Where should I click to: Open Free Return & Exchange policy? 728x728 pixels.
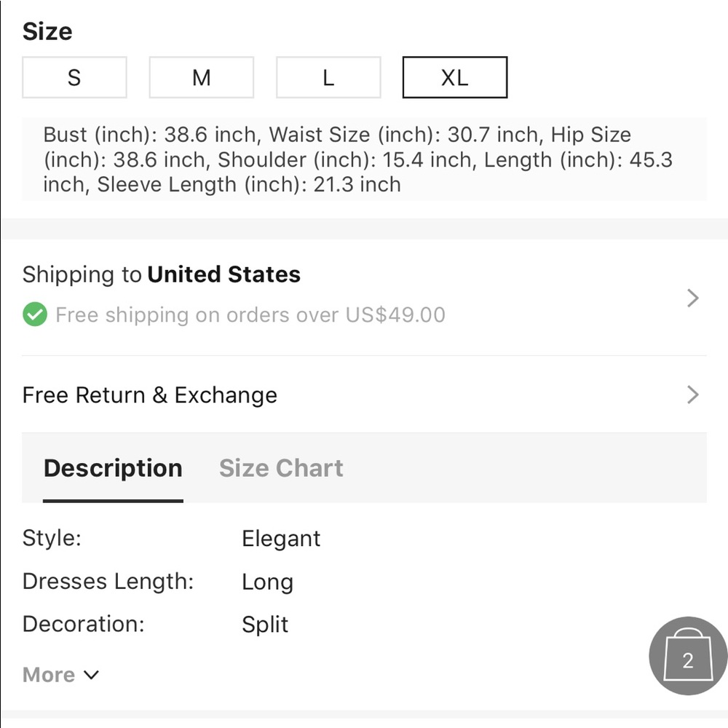[x=364, y=395]
